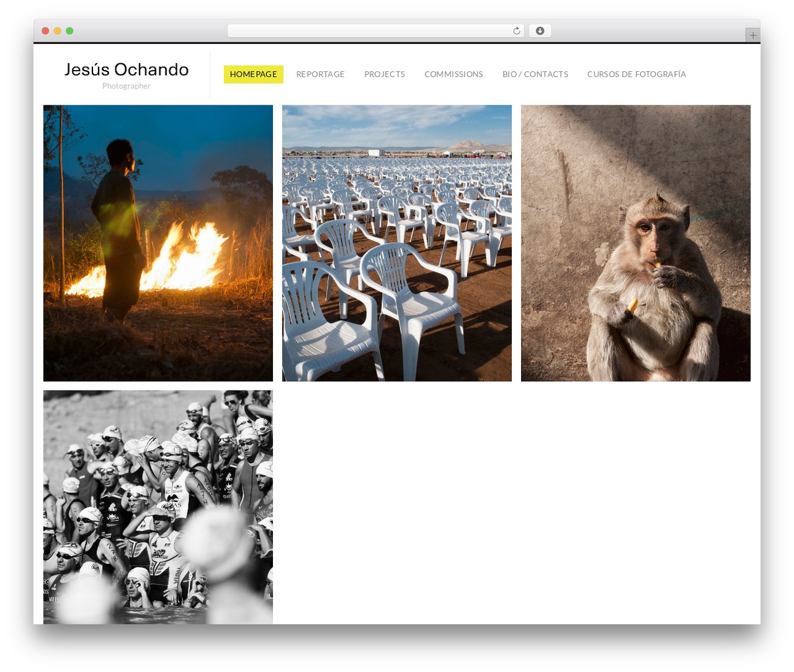The height and width of the screenshot is (672, 794).
Task: Click the Photographer subtitle text
Action: click(x=127, y=86)
